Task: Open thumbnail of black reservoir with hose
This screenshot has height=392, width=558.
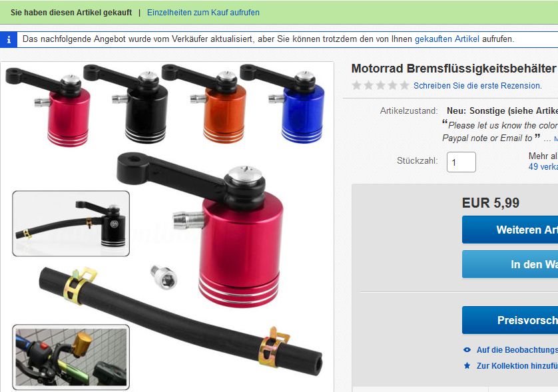Action: click(x=71, y=224)
